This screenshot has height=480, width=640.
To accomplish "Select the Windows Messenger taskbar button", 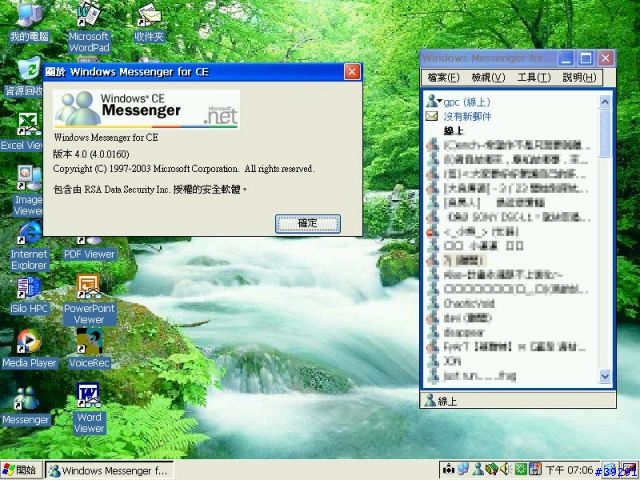I will 109,470.
